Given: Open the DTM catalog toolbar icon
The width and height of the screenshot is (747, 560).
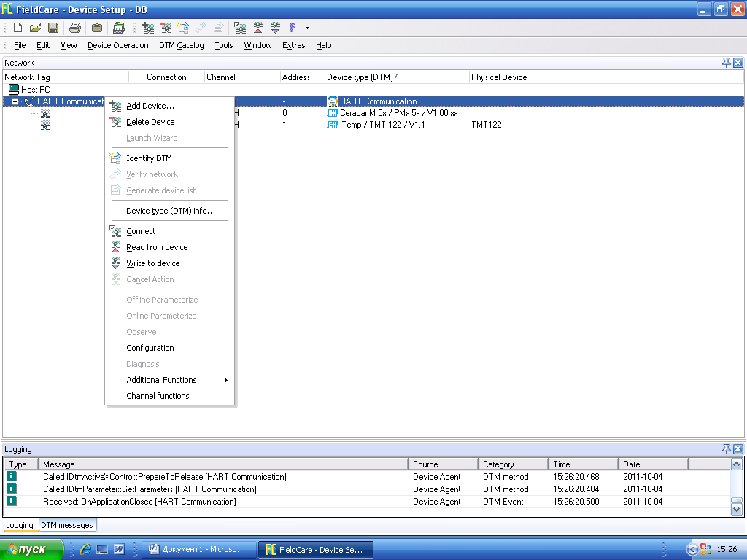Looking at the screenshot, I should pos(119,28).
